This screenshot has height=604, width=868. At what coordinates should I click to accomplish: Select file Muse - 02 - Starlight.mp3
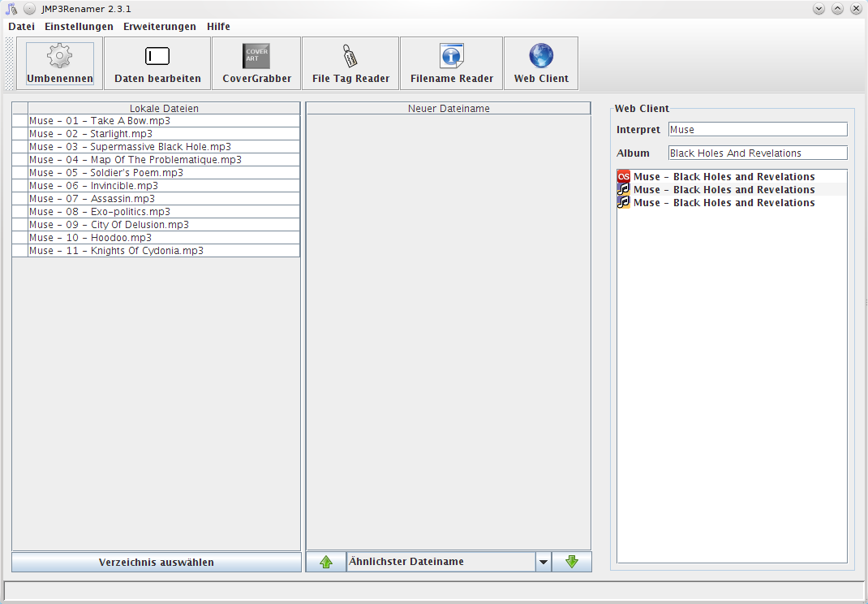pyautogui.click(x=164, y=133)
